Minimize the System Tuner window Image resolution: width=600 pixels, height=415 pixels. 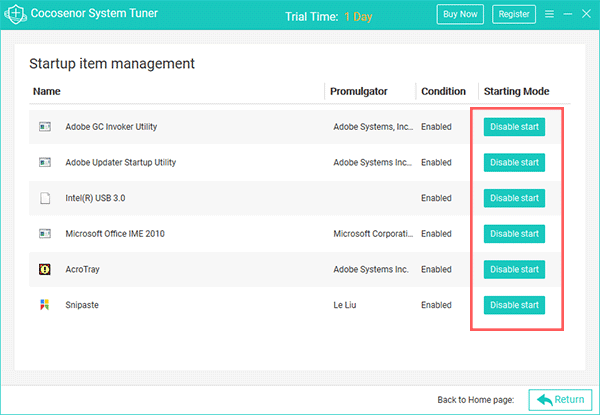568,14
